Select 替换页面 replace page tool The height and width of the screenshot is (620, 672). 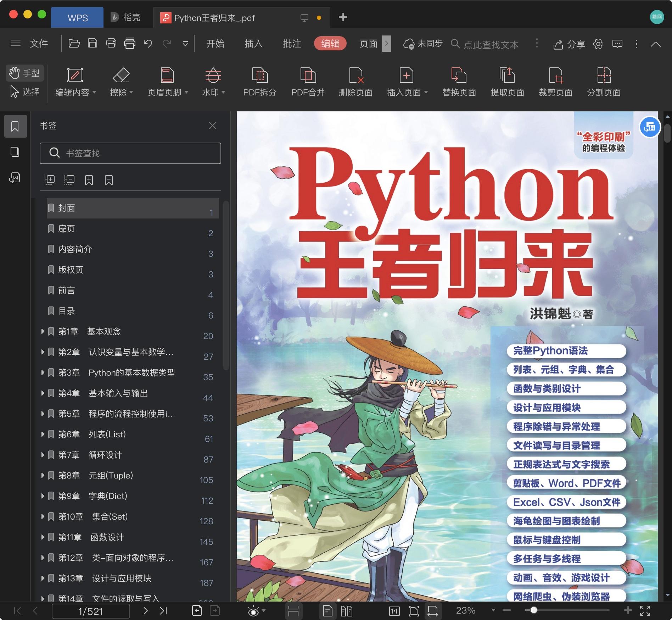[x=459, y=82]
